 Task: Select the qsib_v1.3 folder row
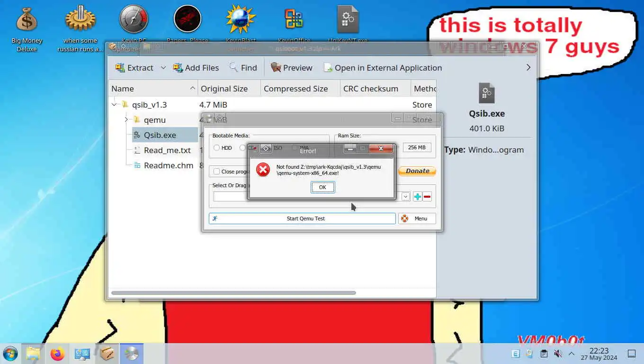tap(272, 105)
